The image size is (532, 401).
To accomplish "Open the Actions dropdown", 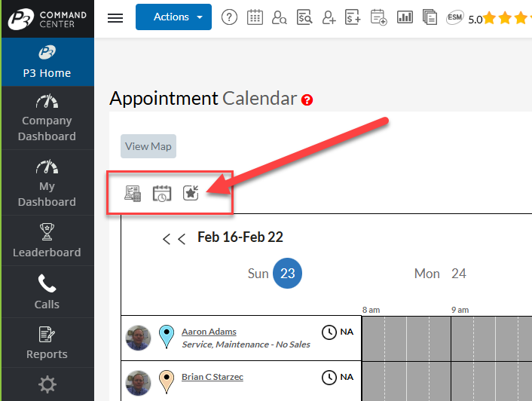I will pos(173,17).
